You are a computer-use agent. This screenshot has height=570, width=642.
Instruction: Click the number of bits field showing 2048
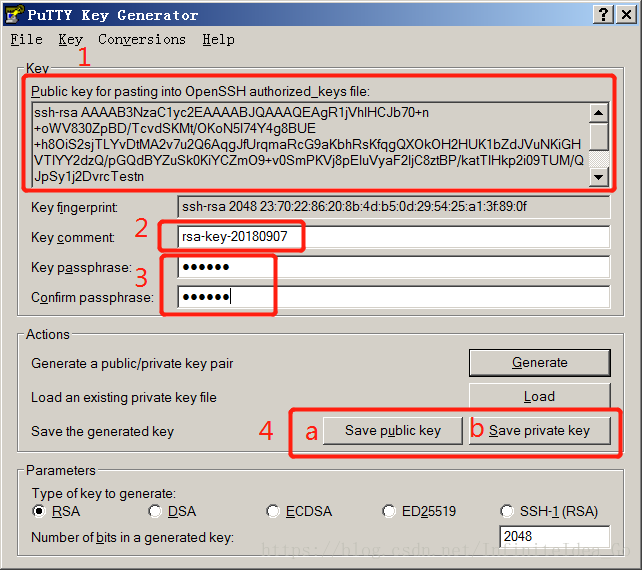coord(555,536)
